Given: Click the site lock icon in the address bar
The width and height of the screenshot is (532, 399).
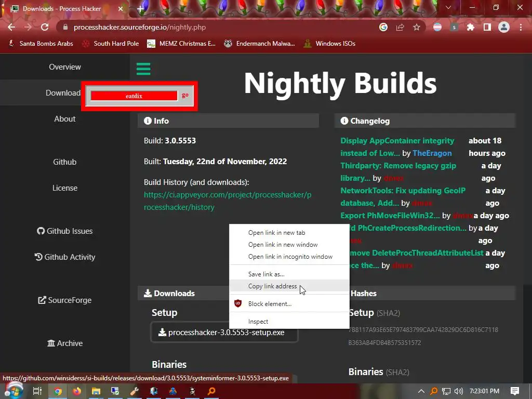Looking at the screenshot, I should [65, 27].
